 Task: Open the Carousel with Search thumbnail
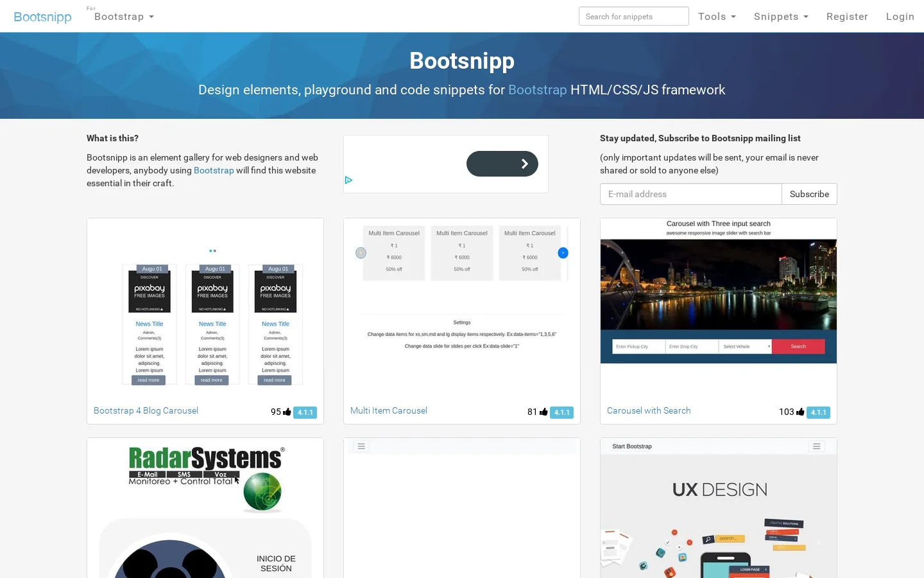tap(719, 308)
